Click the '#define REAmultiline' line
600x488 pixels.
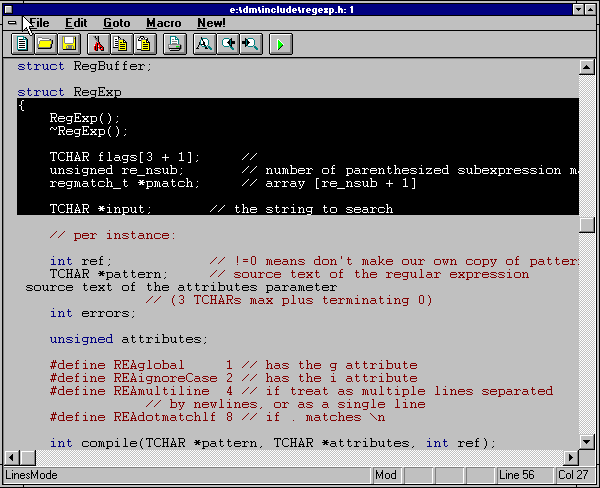(301, 391)
